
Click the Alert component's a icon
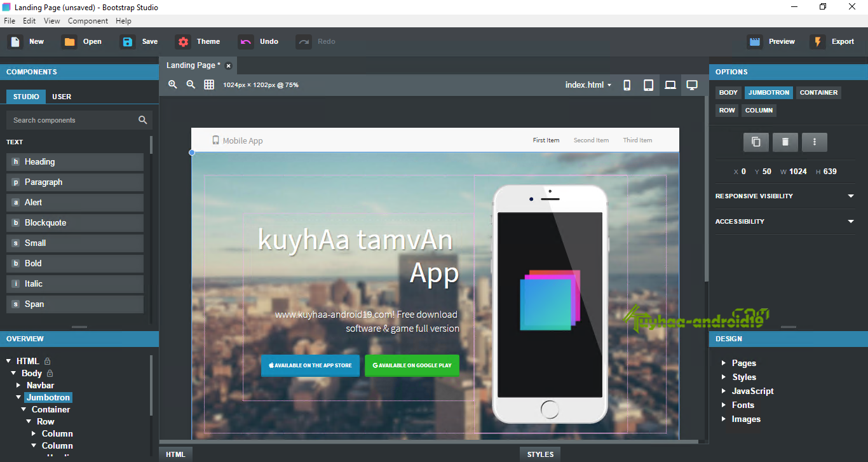[x=15, y=203]
